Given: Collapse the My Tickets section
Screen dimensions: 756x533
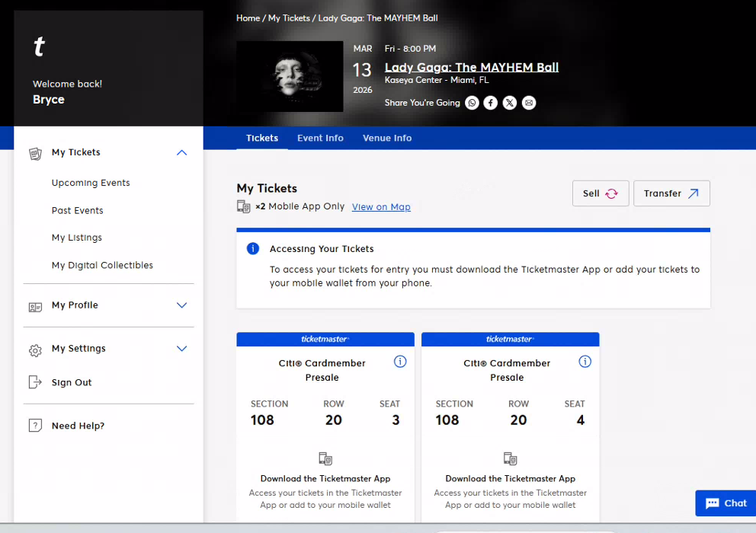Looking at the screenshot, I should coord(181,152).
